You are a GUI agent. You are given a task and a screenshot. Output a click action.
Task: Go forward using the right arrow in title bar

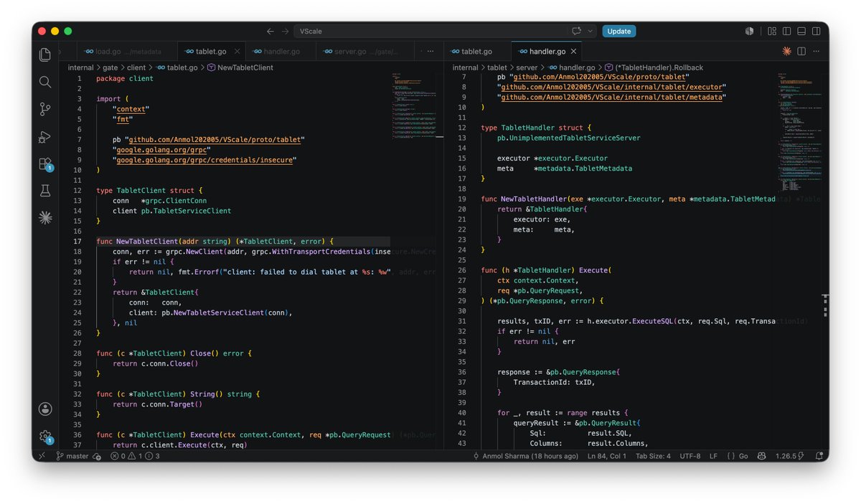pos(286,32)
